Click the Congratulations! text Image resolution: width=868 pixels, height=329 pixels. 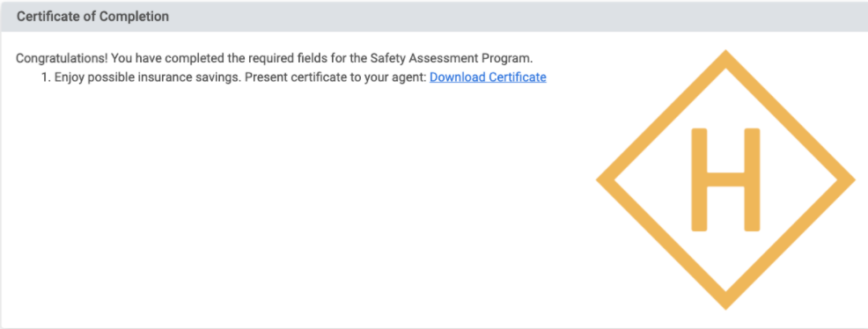62,59
